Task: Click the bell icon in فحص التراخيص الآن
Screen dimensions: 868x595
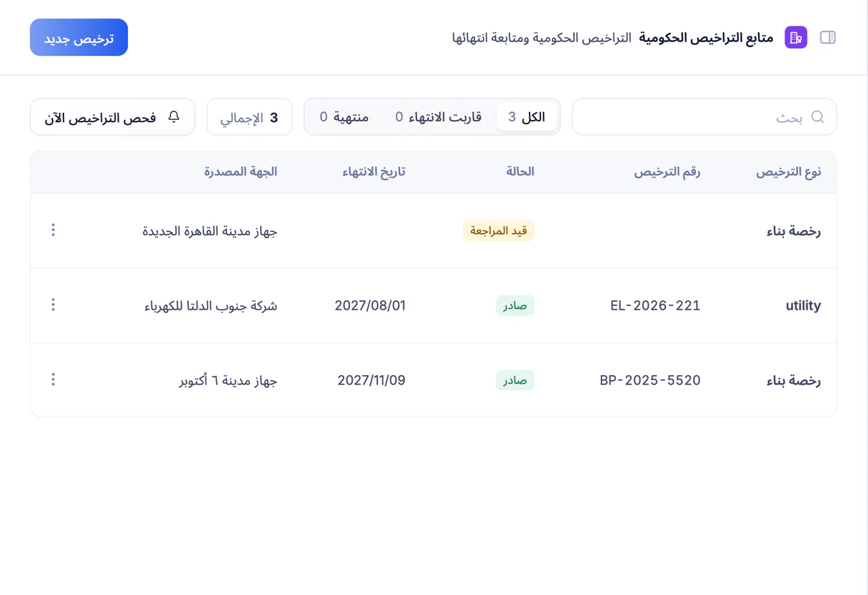Action: [x=174, y=117]
